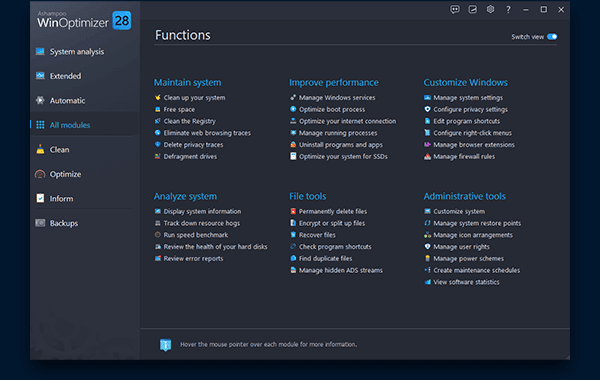This screenshot has height=380, width=600.
Task: Click the Free space module icon
Action: pos(158,109)
